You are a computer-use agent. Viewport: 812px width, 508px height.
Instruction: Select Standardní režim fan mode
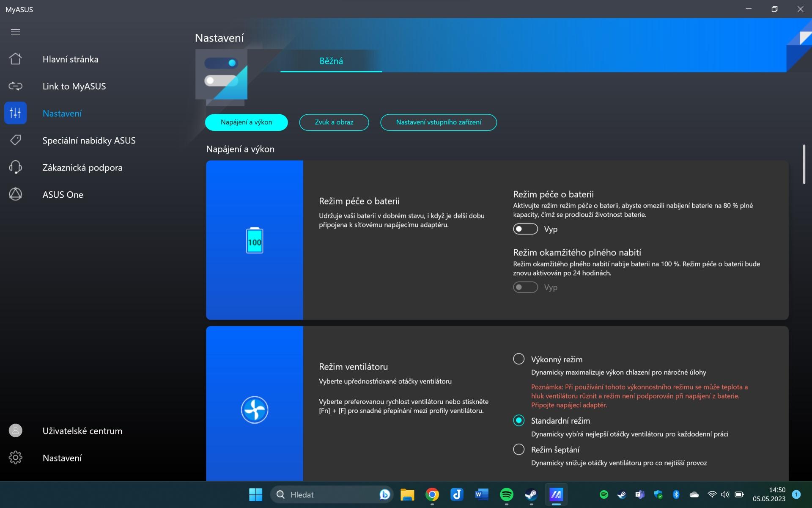pyautogui.click(x=518, y=420)
